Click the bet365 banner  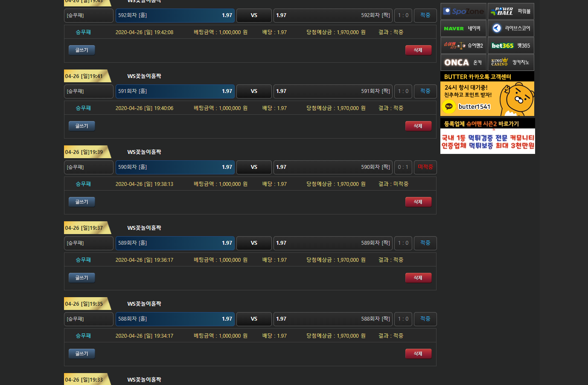point(511,46)
